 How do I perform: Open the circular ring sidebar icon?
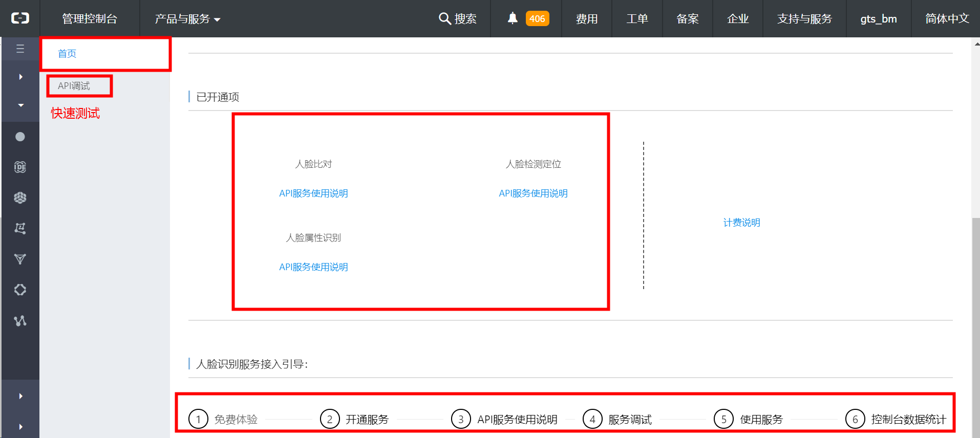pyautogui.click(x=20, y=290)
